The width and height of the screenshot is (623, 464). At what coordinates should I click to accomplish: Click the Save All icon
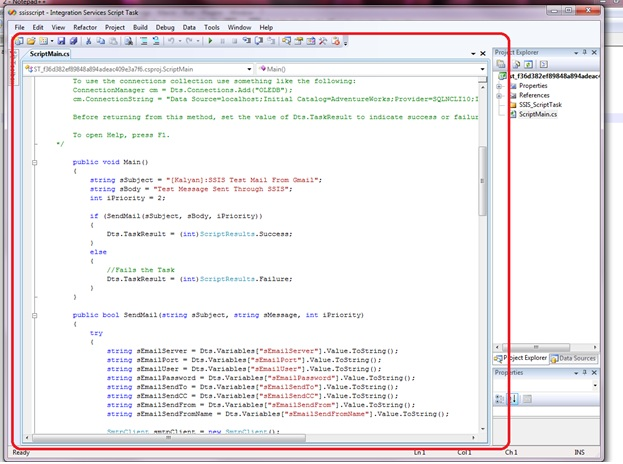click(x=74, y=41)
